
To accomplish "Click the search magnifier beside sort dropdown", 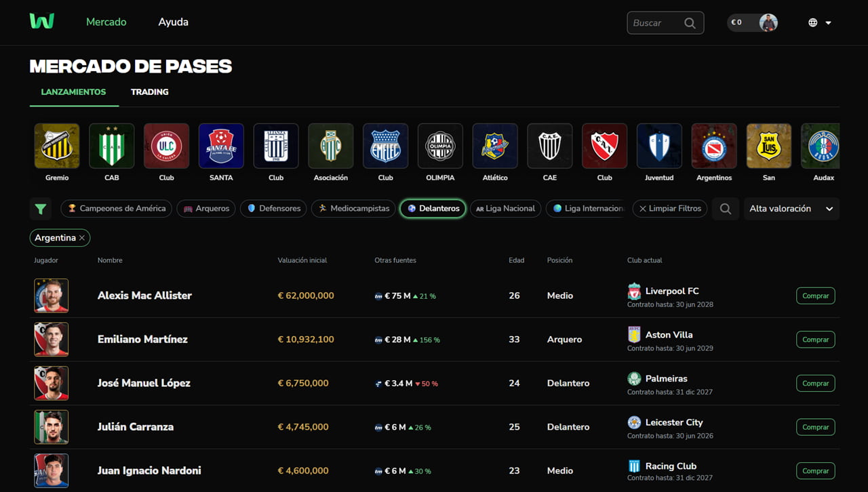I will point(725,209).
